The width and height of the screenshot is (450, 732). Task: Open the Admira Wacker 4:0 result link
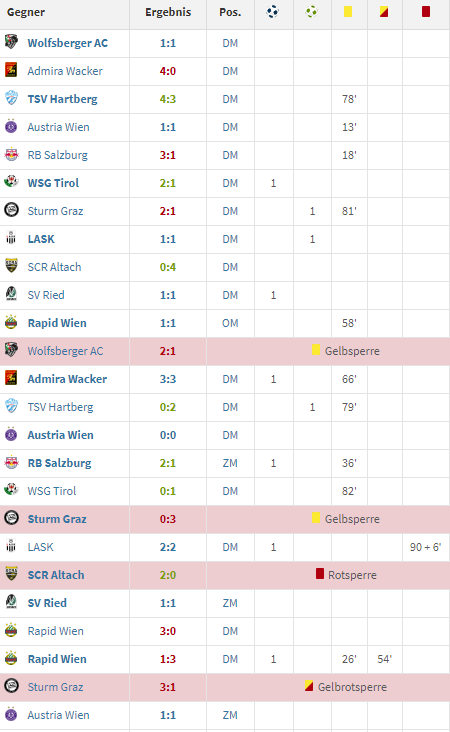(x=168, y=71)
